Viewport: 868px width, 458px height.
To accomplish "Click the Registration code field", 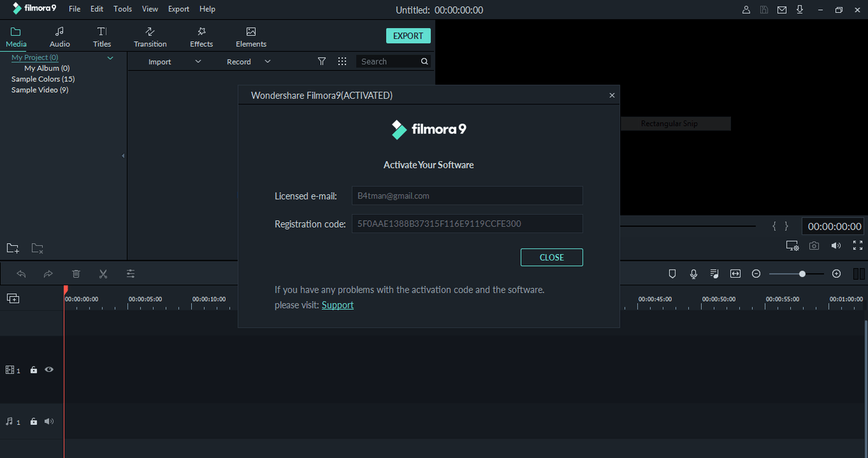I will (467, 224).
